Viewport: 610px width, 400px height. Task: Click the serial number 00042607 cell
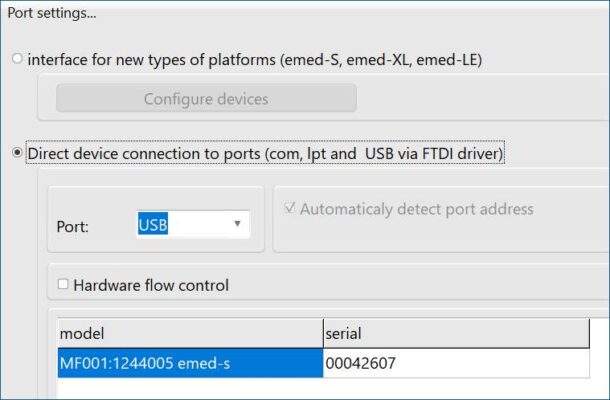tap(361, 364)
